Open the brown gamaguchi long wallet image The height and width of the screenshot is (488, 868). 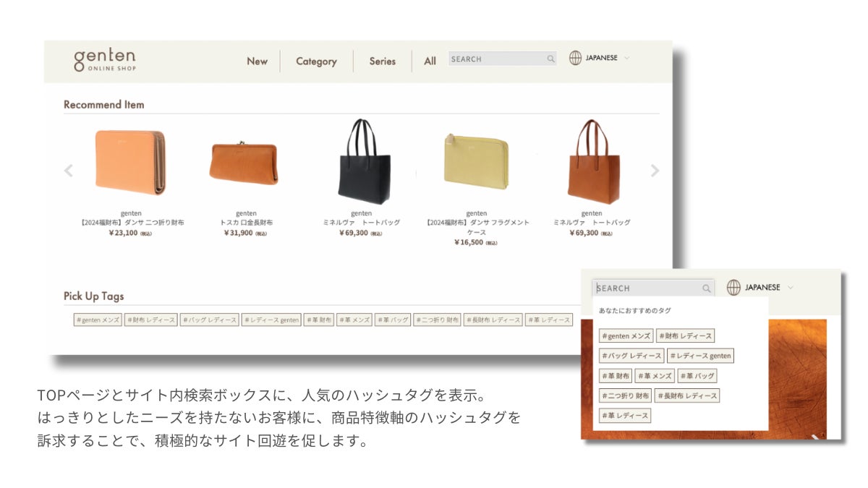click(244, 163)
